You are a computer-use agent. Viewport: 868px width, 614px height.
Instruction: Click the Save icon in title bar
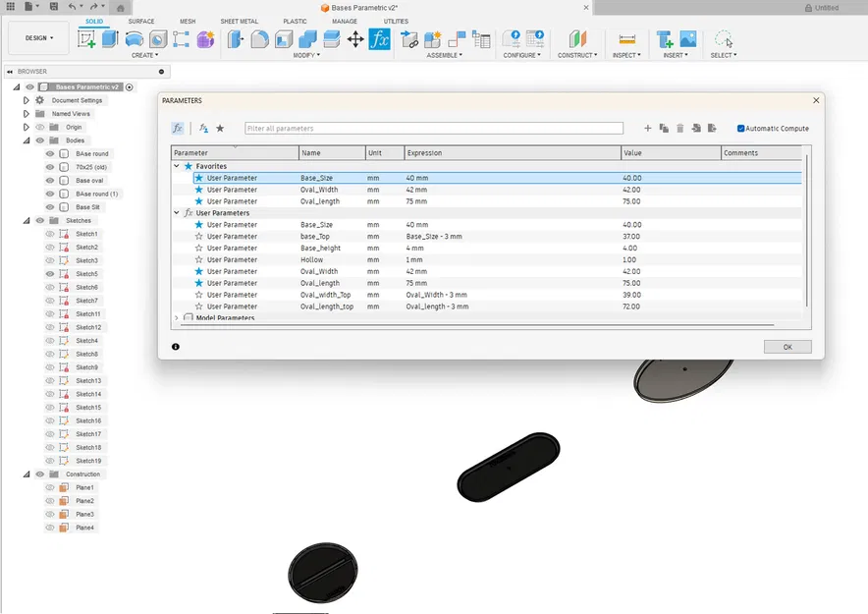[x=54, y=7]
